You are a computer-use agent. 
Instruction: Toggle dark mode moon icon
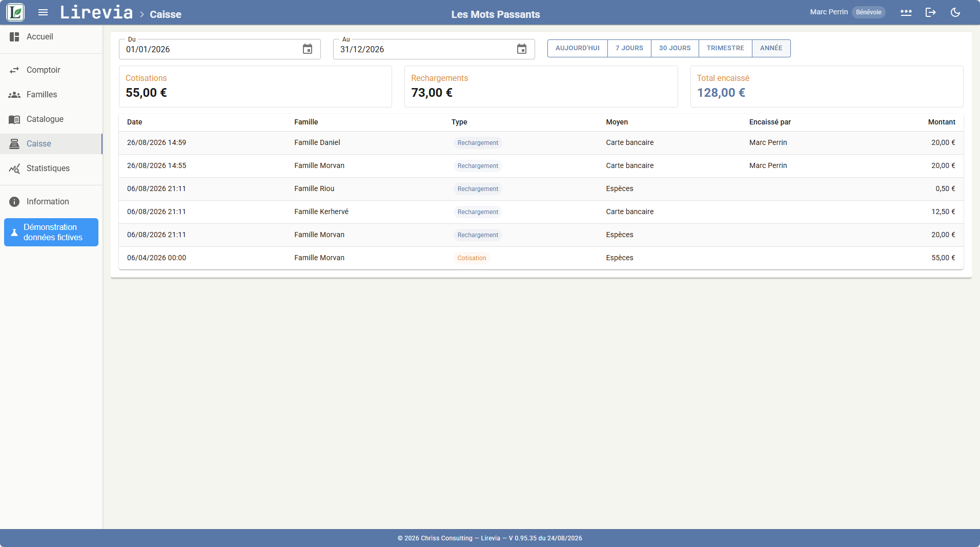tap(955, 12)
